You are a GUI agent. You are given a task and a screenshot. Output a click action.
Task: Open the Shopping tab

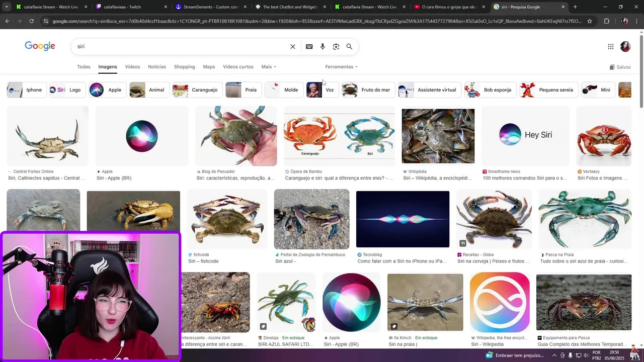point(184,67)
